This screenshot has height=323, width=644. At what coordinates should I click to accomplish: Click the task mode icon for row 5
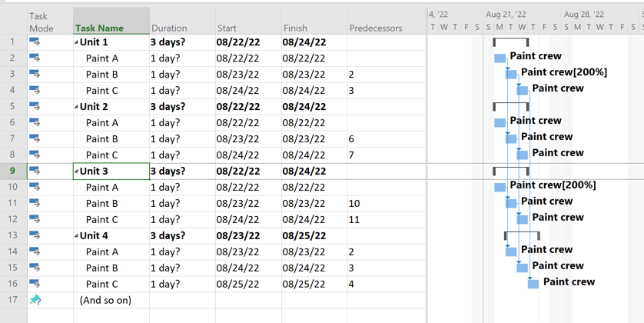click(x=35, y=107)
